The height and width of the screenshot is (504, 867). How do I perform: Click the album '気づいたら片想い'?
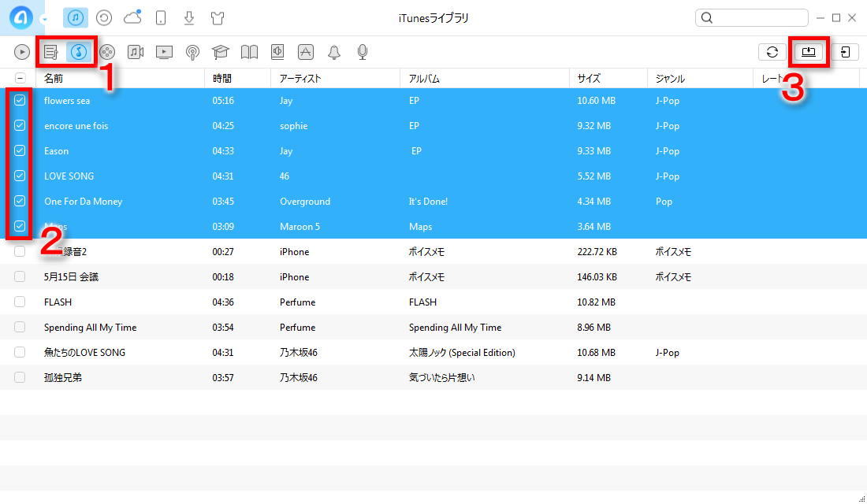(442, 378)
